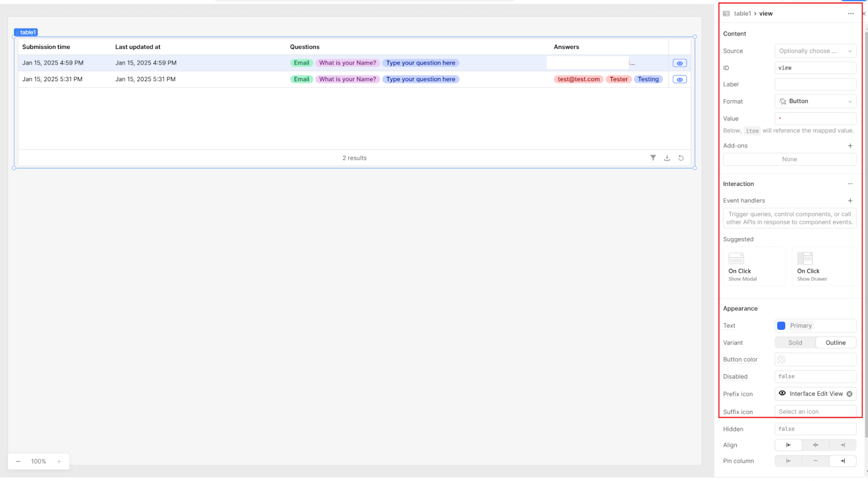Add a new add-on with plus icon
Screen dimensions: 868x481
tap(850, 145)
